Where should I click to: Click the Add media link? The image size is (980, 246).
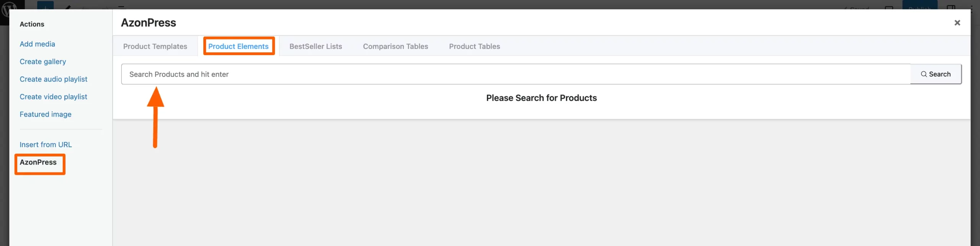point(37,44)
